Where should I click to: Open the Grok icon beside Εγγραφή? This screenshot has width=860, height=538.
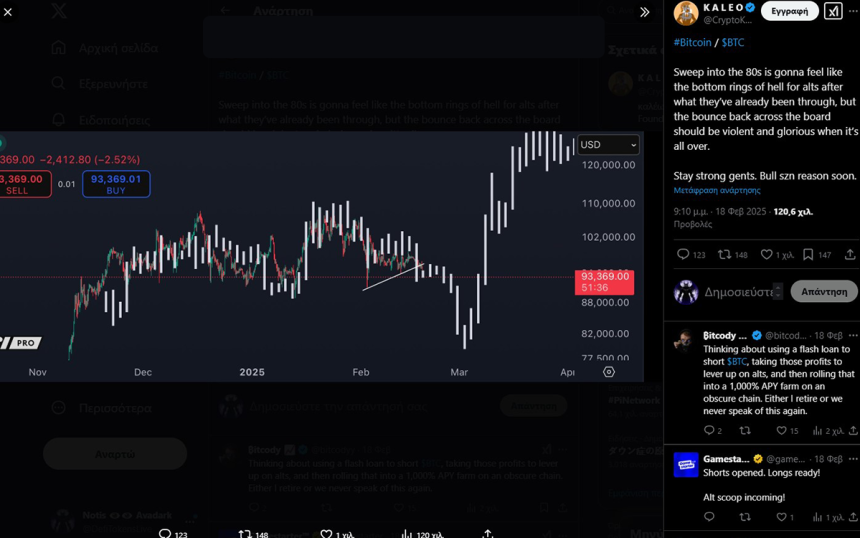point(833,11)
